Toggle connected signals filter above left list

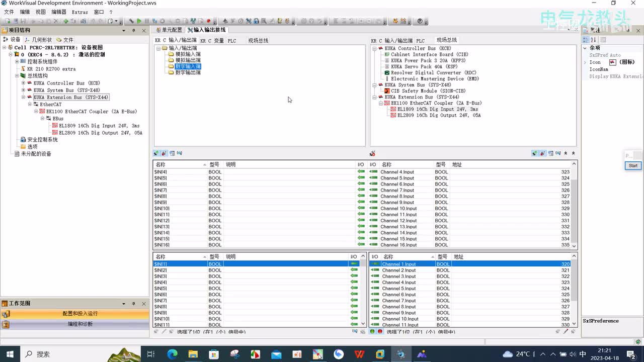(156, 153)
